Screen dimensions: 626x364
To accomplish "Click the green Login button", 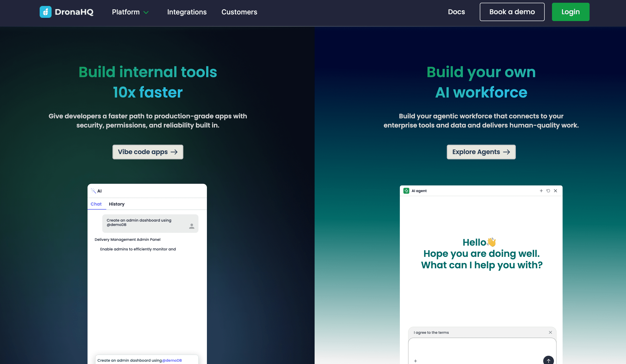I will click(570, 12).
